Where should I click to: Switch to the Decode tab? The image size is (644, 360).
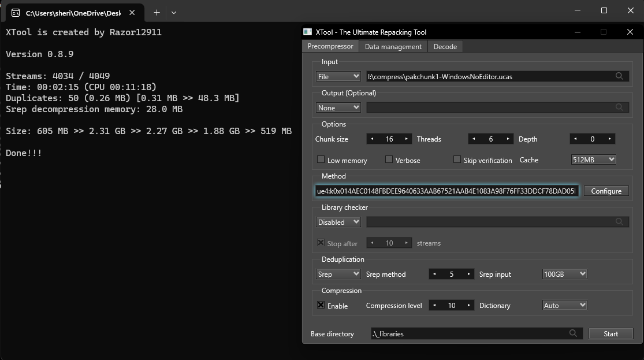coord(445,46)
